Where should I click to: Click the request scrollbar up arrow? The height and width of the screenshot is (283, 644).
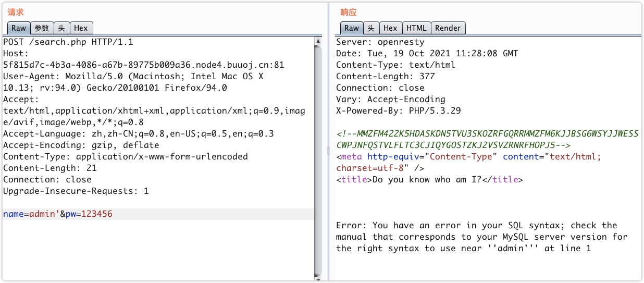pos(318,41)
